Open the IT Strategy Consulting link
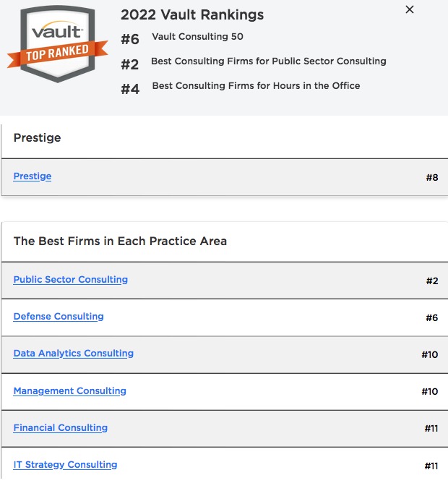 tap(65, 465)
